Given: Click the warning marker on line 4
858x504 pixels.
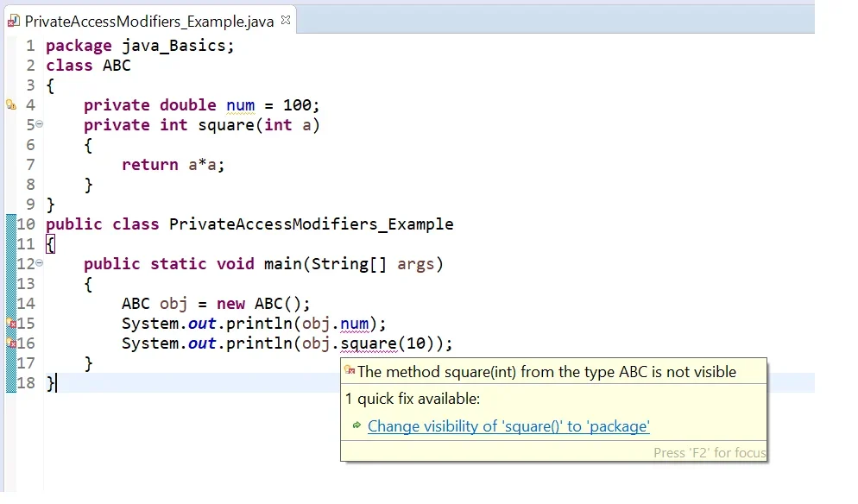Looking at the screenshot, I should pos(11,104).
